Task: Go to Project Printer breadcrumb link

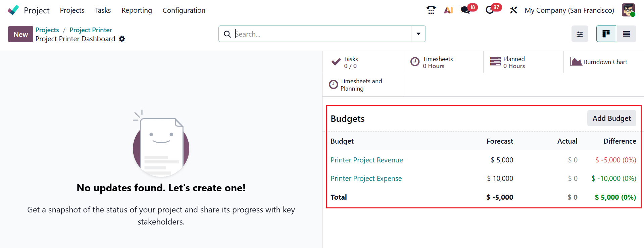Action: coord(91,30)
